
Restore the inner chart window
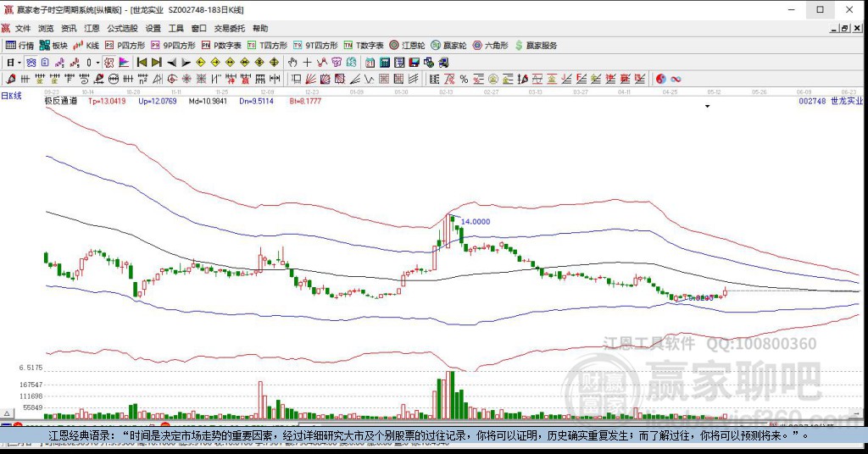845,29
